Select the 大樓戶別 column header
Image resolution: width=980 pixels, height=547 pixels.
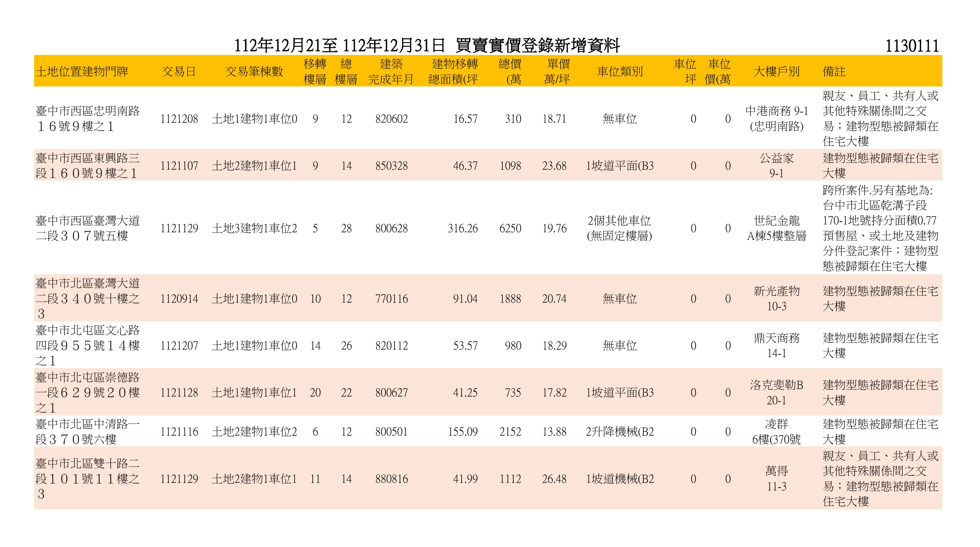(777, 72)
